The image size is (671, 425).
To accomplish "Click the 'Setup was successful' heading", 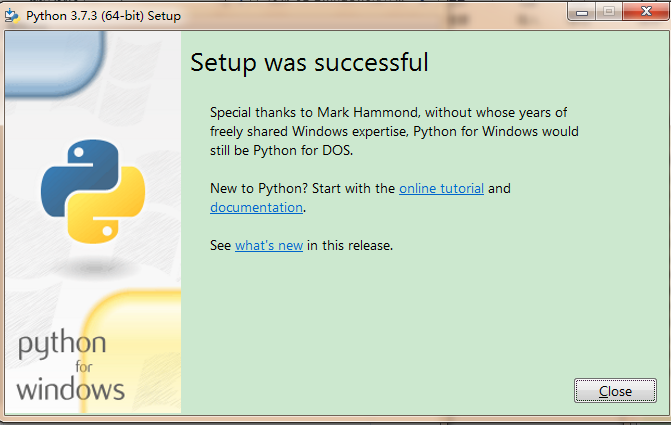I will tap(309, 62).
